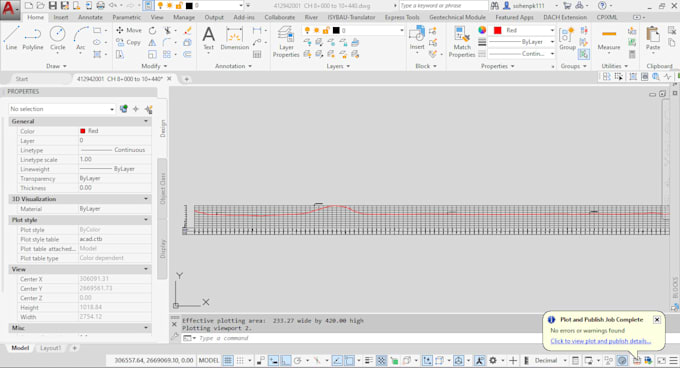680x368 pixels.
Task: Click the help question mark icon
Action: pyautogui.click(x=602, y=6)
